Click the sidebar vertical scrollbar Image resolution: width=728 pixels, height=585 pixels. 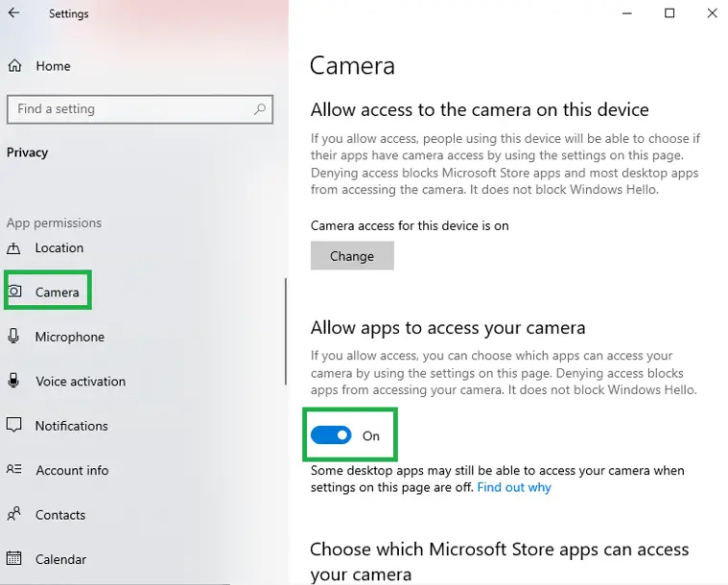pyautogui.click(x=286, y=332)
